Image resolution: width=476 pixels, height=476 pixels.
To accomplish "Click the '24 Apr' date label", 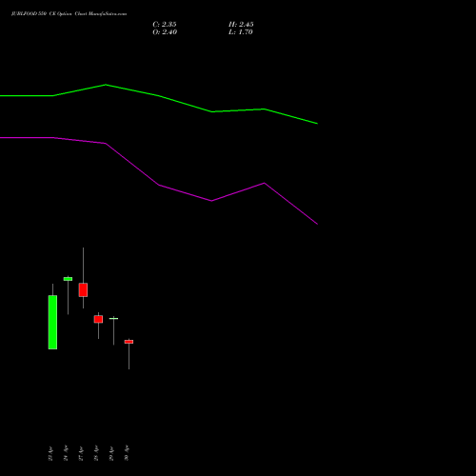I will [x=66, y=453].
